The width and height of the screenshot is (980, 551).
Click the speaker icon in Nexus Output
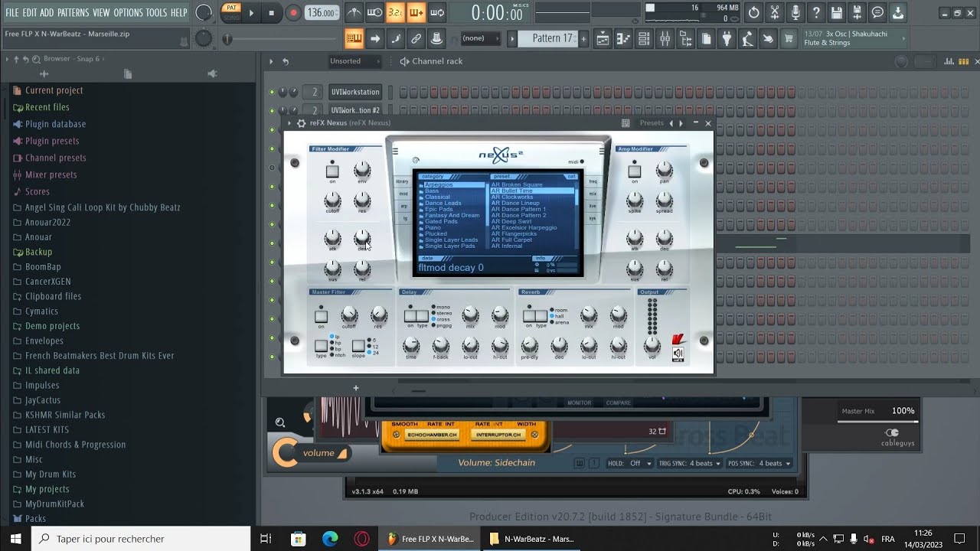coord(678,354)
